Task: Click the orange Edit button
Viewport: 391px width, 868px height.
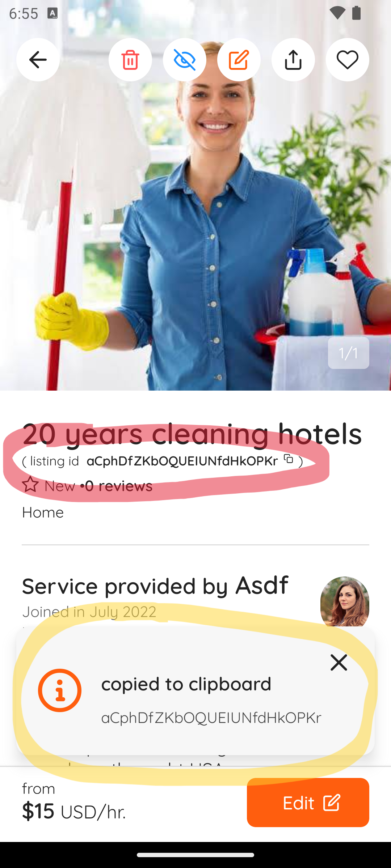Action: click(308, 803)
